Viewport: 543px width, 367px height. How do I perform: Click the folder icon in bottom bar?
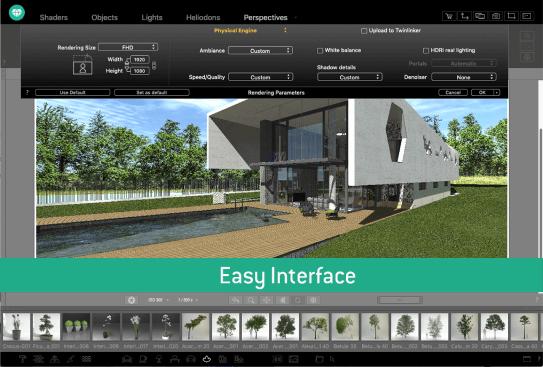pos(319,359)
